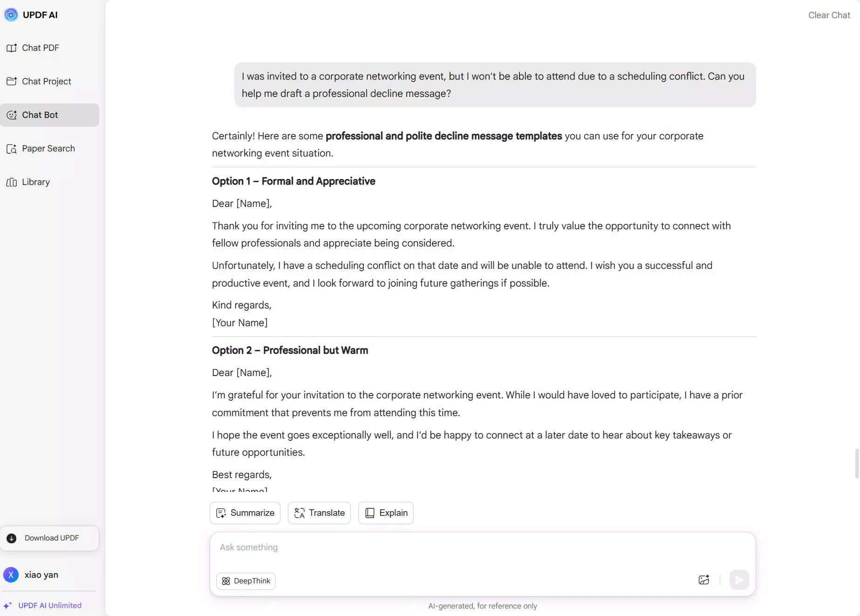Image resolution: width=860 pixels, height=616 pixels.
Task: Click the sparkle icon beside UPDF AI Unlimited
Action: (x=7, y=605)
